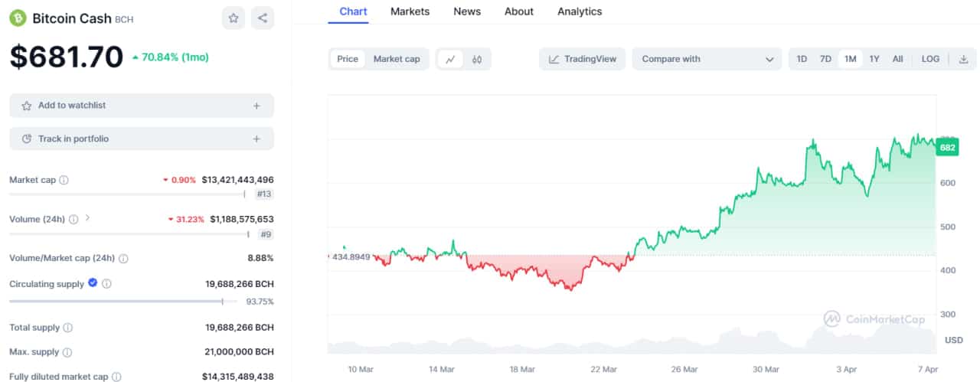Click plus icon on Track in portfolio

coord(256,139)
